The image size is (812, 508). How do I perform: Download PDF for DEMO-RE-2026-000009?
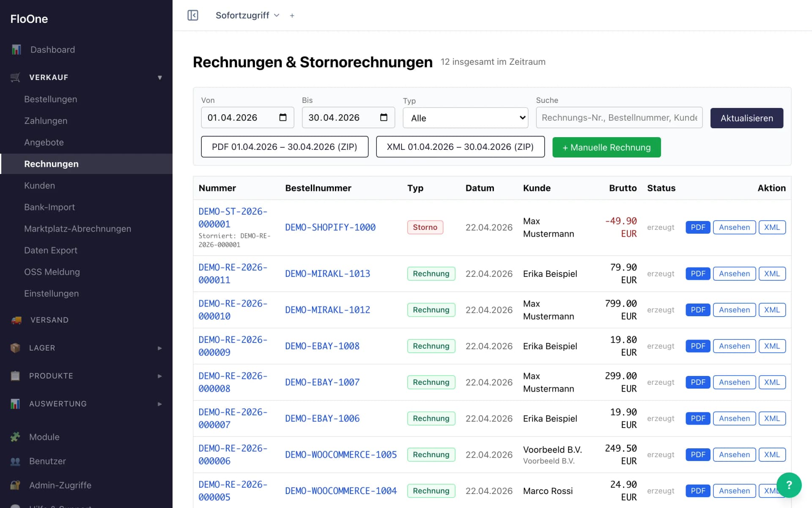698,346
